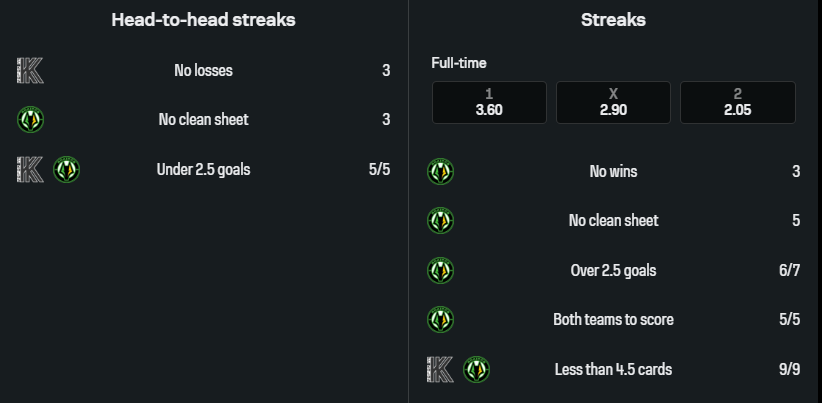The image size is (822, 403).
Task: Click green badge beside No clean sheet 5
Action: 440,220
